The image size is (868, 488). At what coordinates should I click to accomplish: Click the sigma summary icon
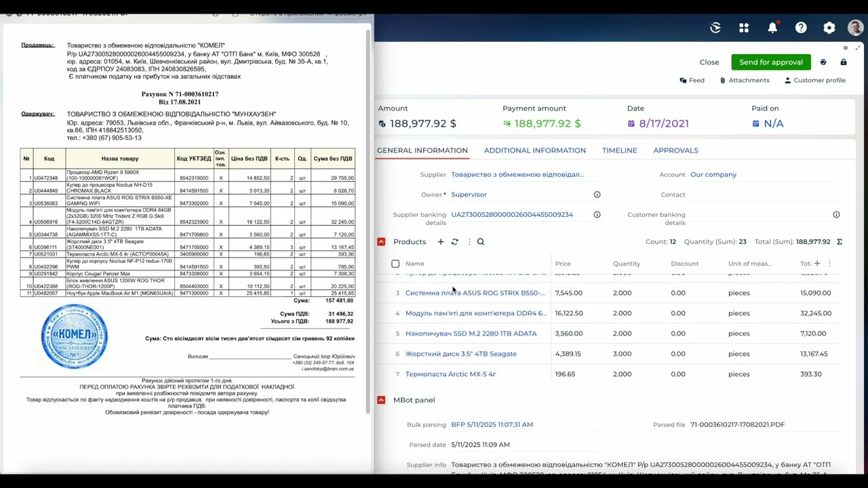pos(840,242)
